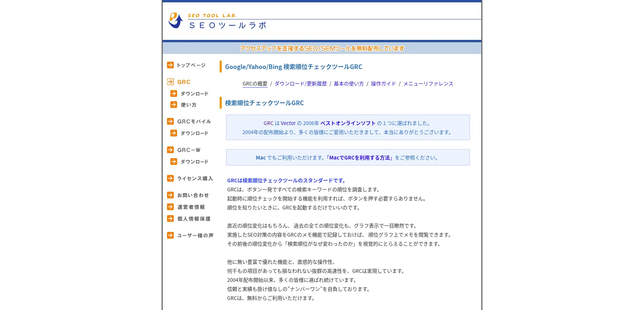Click MacでGRCを利用する方法 link
Image resolution: width=644 pixels, height=310 pixels.
[x=360, y=158]
